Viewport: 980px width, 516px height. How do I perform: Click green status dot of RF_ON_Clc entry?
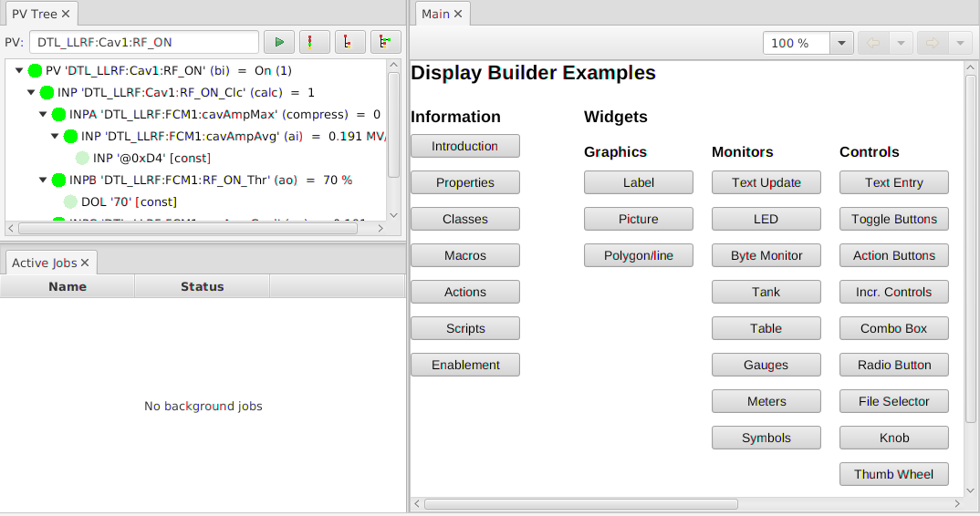coord(47,92)
